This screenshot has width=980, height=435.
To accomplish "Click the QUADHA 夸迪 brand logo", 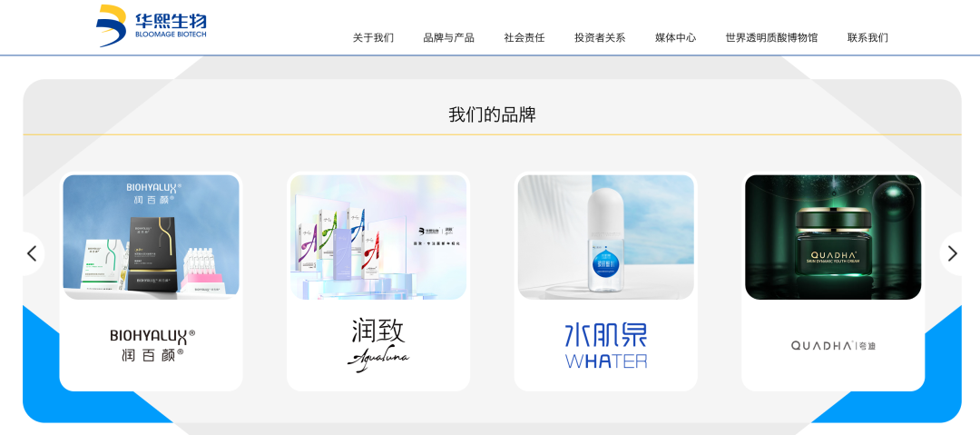I will (833, 345).
